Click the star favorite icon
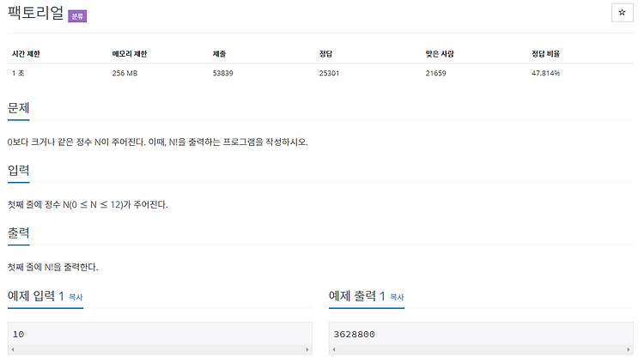The height and width of the screenshot is (363, 644). pos(622,12)
